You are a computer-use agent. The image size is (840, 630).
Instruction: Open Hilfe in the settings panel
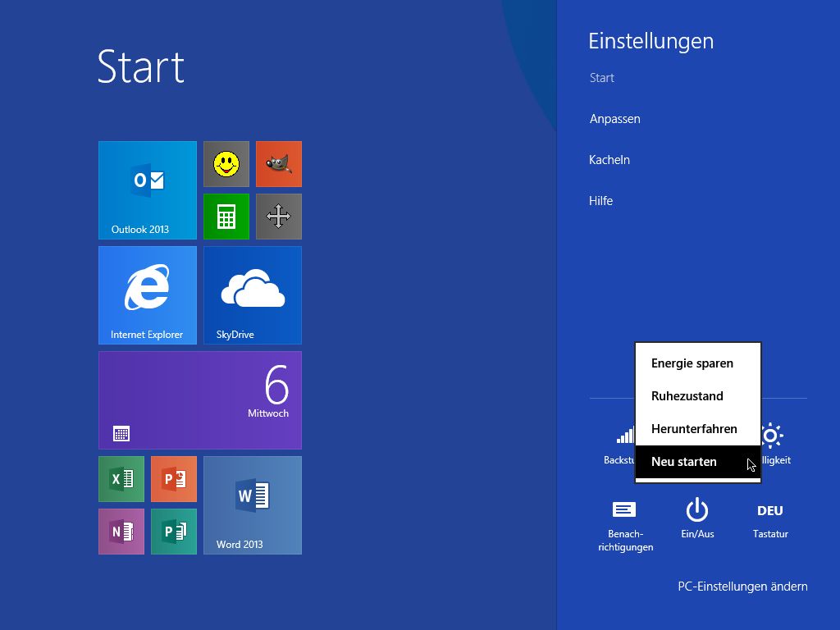coord(600,201)
